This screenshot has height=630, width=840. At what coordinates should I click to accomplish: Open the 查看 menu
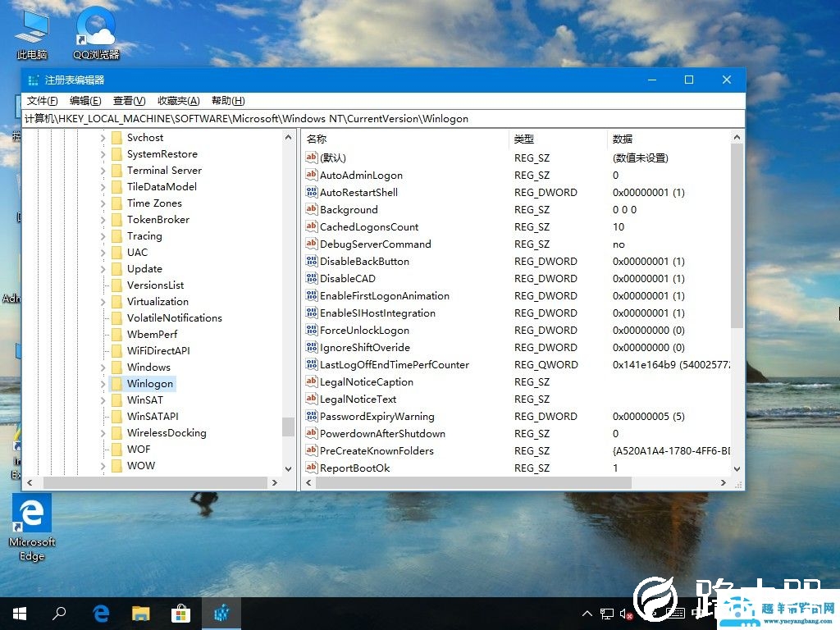click(x=127, y=100)
